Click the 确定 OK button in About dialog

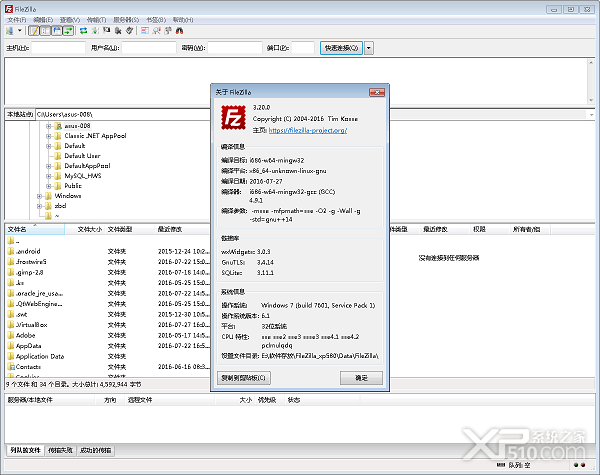361,378
